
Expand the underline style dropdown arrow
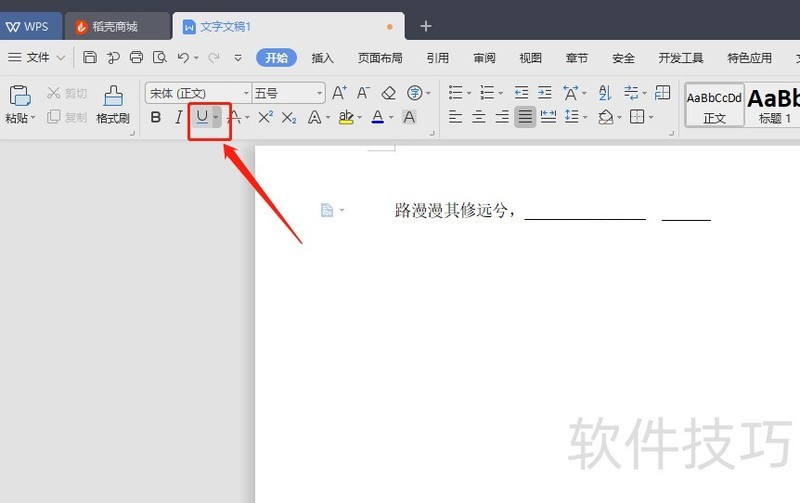click(x=216, y=117)
